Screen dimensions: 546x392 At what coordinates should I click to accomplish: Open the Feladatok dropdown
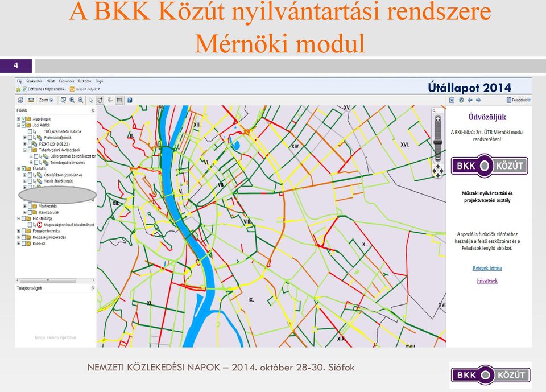point(519,100)
